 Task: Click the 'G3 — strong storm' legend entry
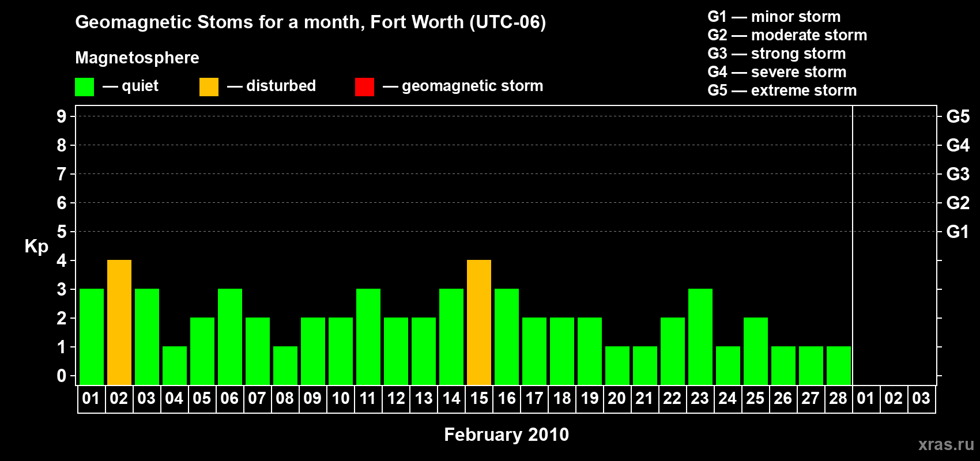pos(777,54)
